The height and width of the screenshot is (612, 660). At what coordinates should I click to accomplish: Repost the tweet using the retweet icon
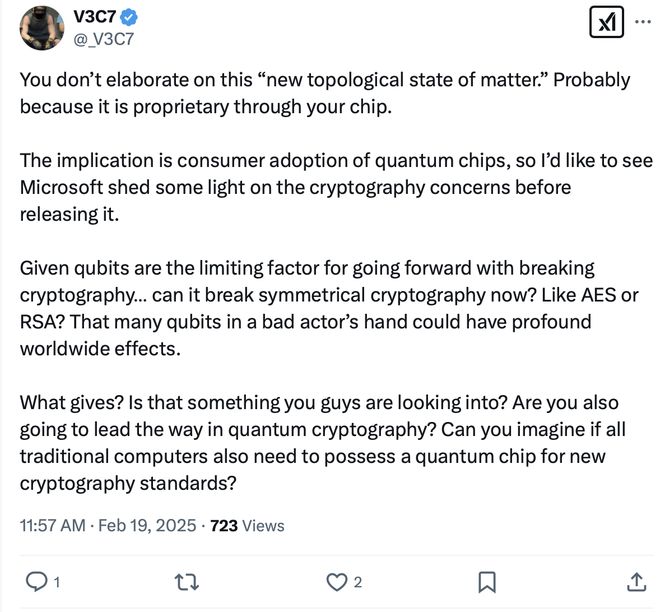185,581
